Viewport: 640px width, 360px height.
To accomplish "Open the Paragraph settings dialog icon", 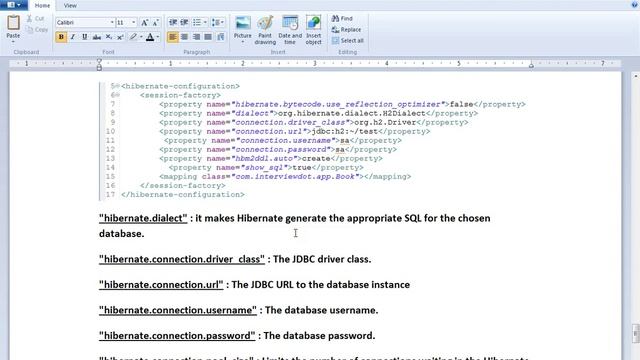I will click(221, 37).
